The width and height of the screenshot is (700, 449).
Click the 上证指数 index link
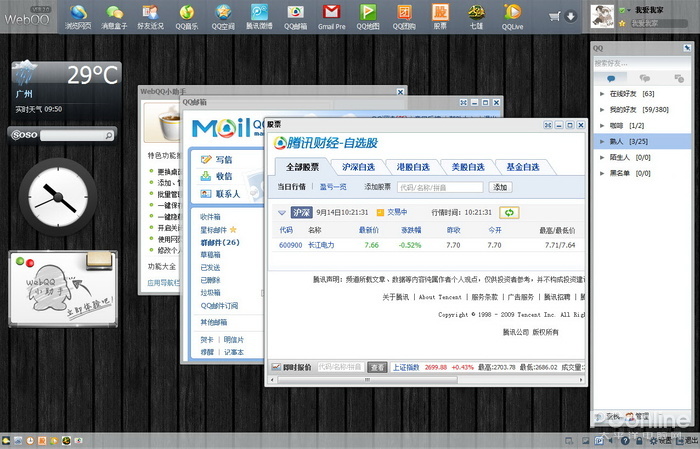point(406,367)
